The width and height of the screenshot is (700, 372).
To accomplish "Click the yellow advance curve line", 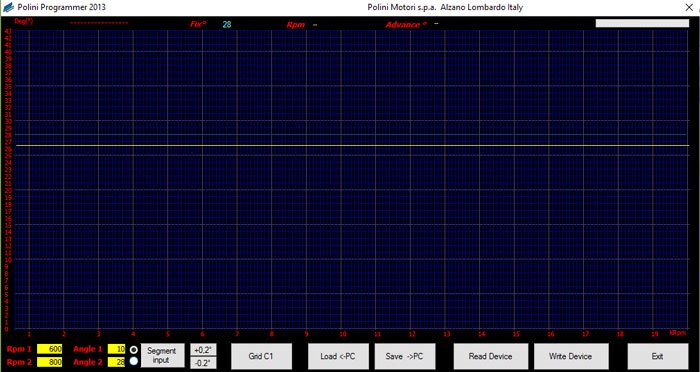I will (x=352, y=145).
